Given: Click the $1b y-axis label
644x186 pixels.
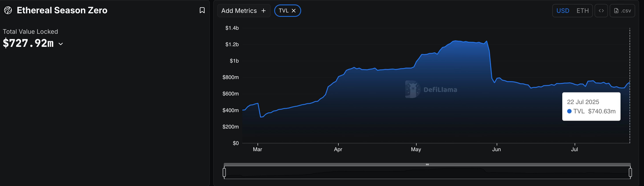Looking at the screenshot, I should (234, 61).
